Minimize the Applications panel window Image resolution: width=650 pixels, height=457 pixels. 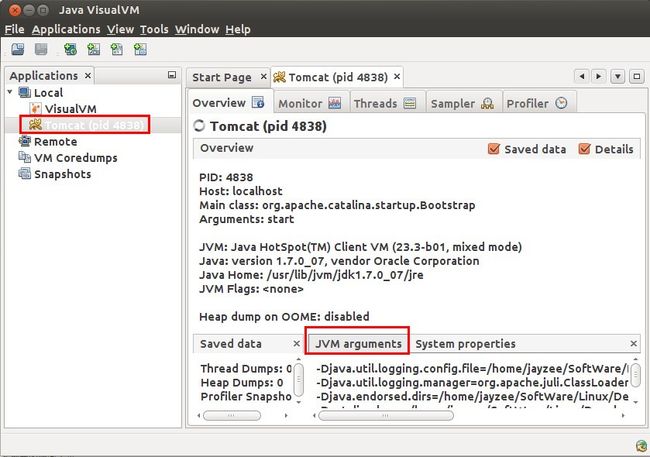tap(172, 75)
